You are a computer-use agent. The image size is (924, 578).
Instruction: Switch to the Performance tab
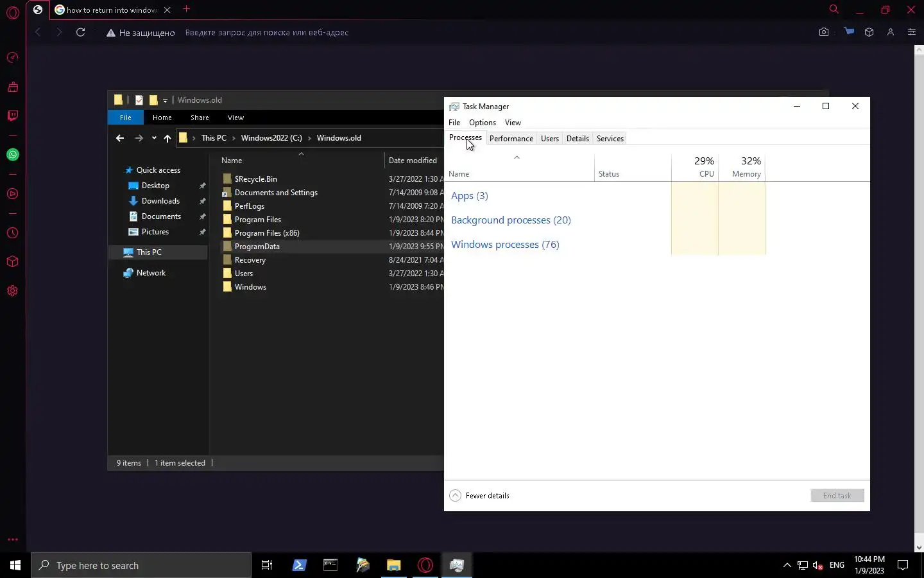511,139
